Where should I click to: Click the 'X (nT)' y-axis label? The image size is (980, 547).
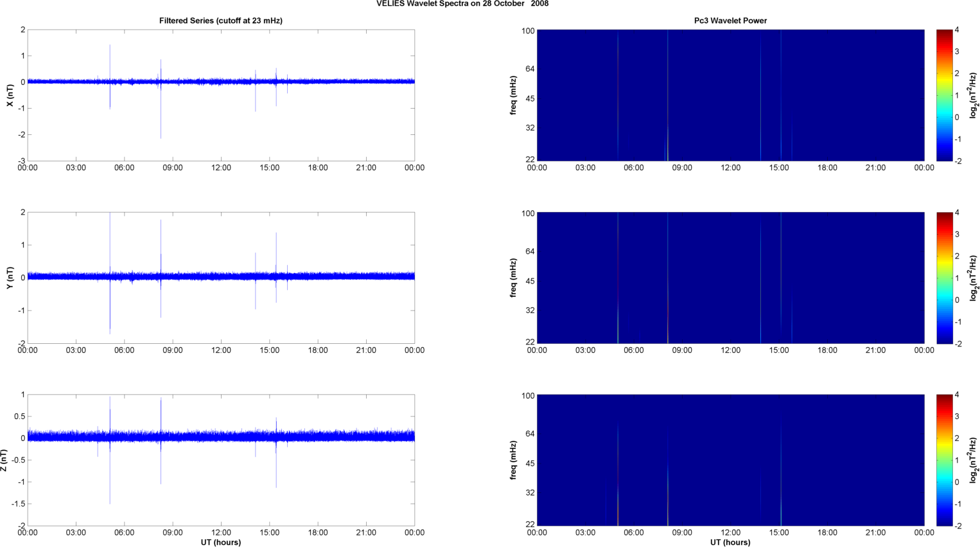[x=10, y=95]
